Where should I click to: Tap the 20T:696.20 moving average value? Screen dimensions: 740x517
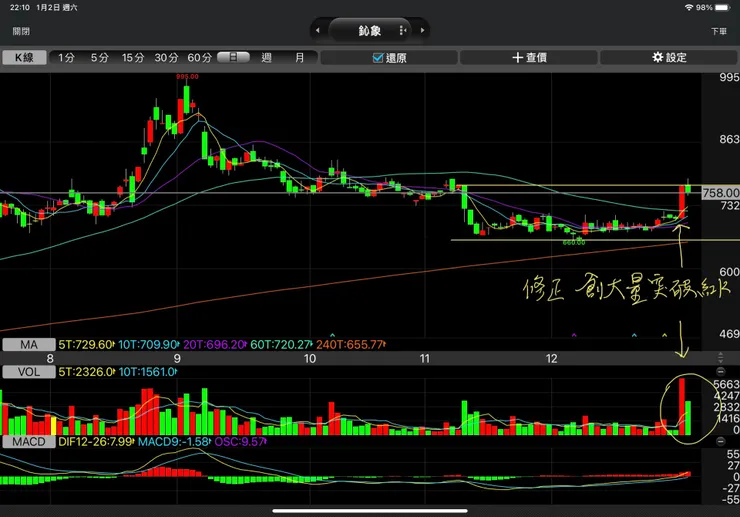215,345
